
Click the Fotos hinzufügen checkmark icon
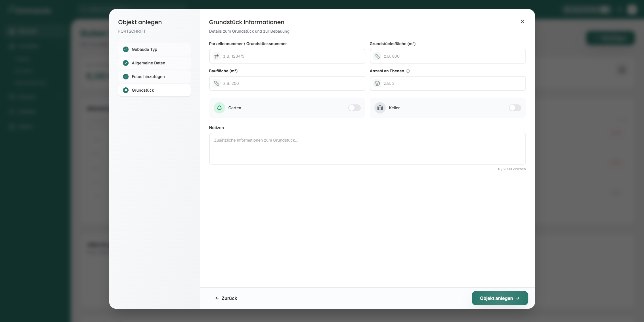pyautogui.click(x=126, y=77)
